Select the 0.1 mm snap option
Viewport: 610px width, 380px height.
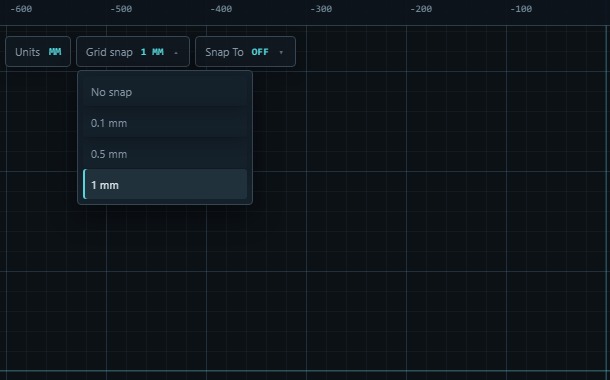[165, 123]
